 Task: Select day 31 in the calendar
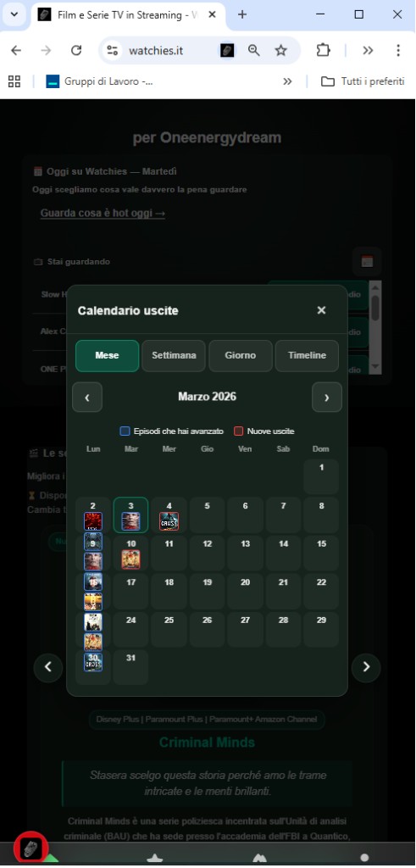130,668
